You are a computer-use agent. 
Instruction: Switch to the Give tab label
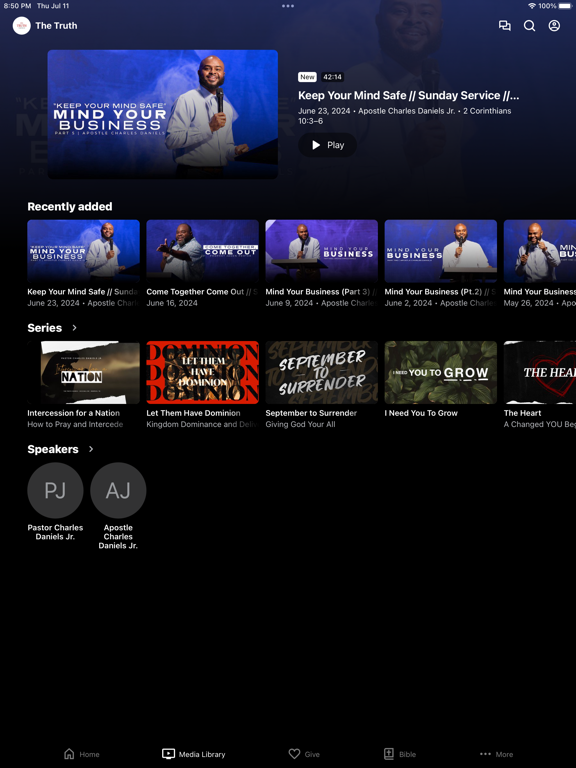(312, 754)
